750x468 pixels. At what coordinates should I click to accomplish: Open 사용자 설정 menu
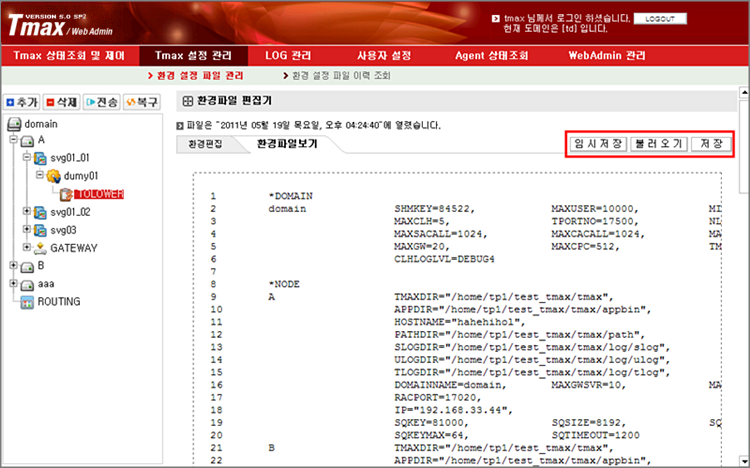click(384, 56)
